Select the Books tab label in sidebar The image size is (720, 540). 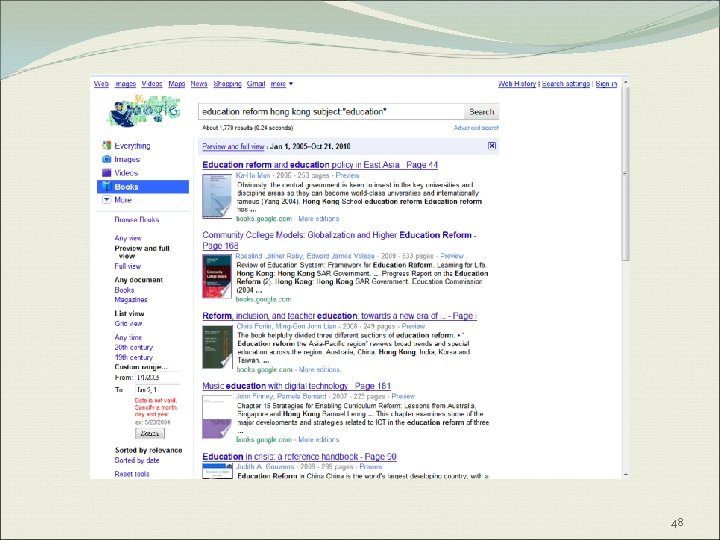(x=126, y=187)
